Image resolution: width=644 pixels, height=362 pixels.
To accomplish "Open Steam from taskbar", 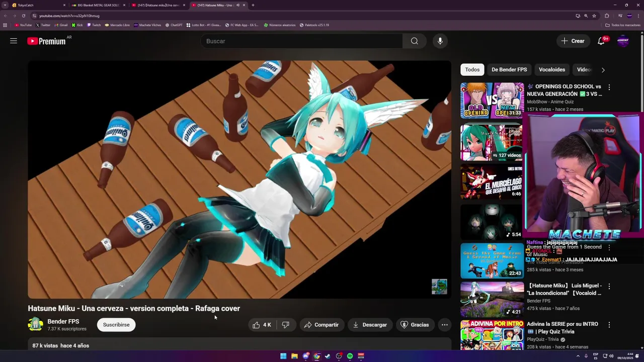I will pos(328,356).
